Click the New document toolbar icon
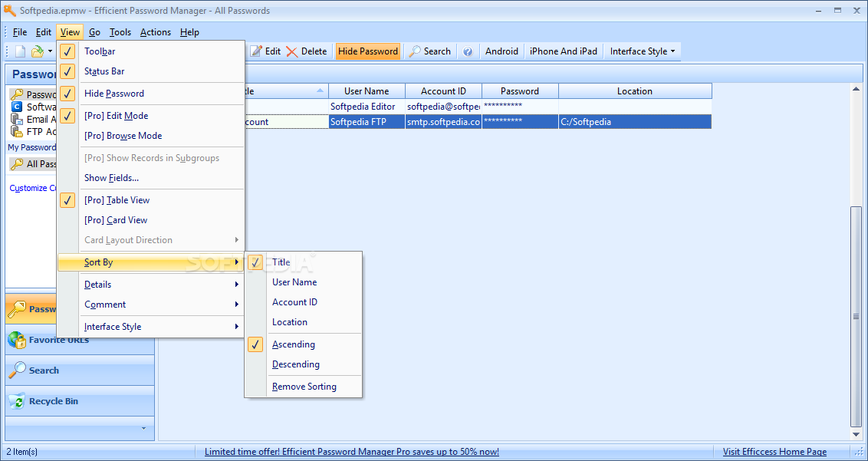Screen dimensions: 868x461 click(x=20, y=51)
